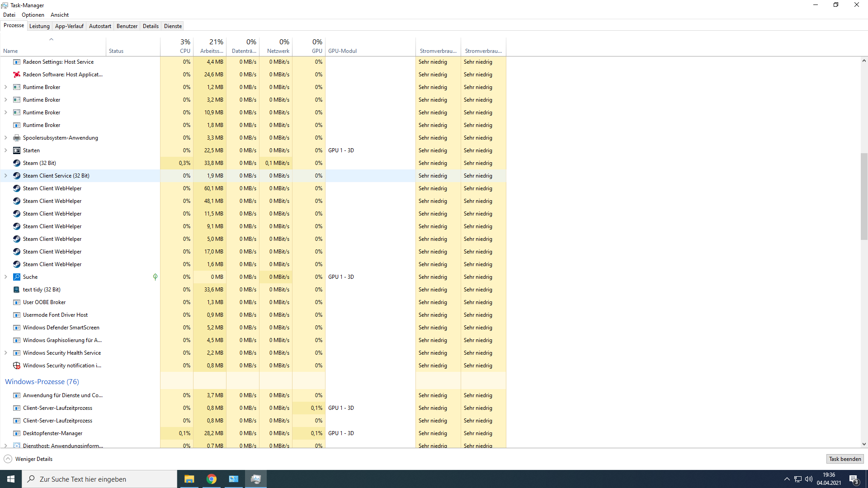Select the topmost Steam Client WebHelper icon

tap(16, 188)
